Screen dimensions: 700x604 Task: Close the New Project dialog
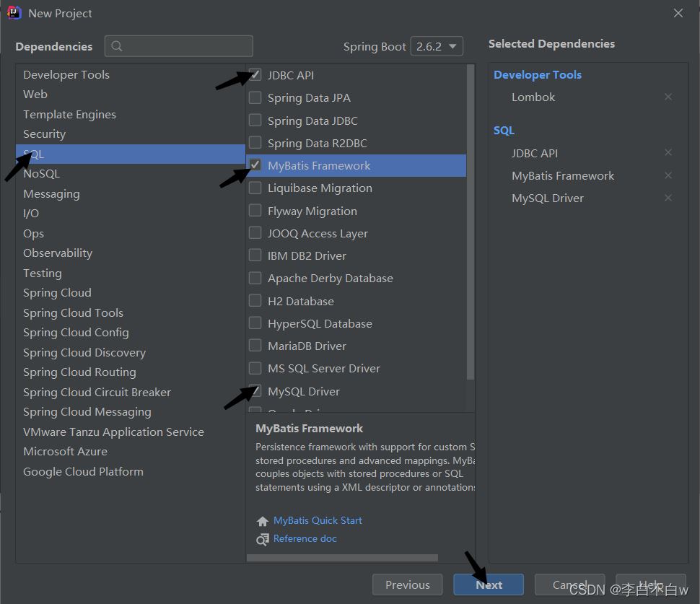[678, 14]
